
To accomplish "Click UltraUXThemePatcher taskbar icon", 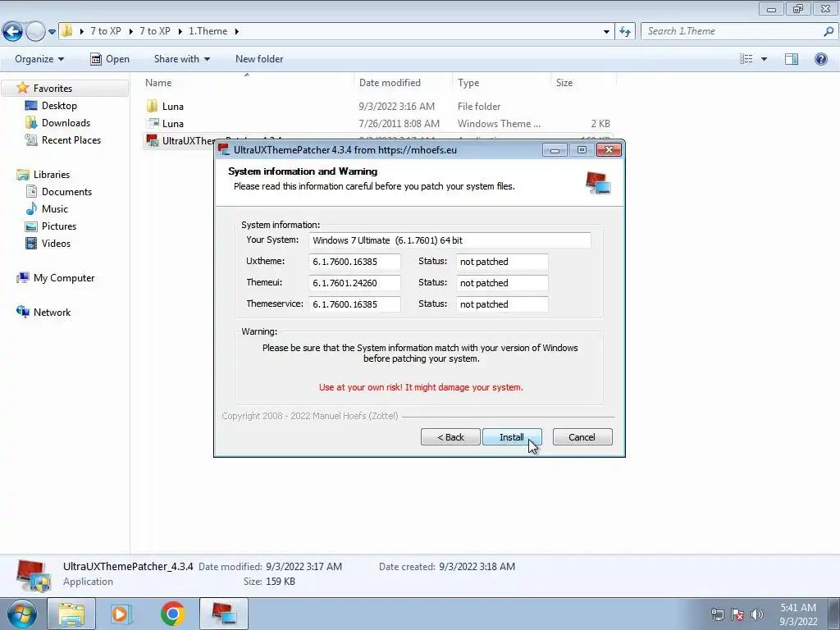I will (224, 614).
